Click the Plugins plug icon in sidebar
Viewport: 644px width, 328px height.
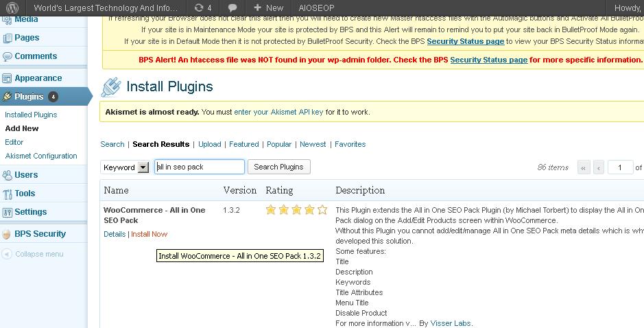pos(7,97)
